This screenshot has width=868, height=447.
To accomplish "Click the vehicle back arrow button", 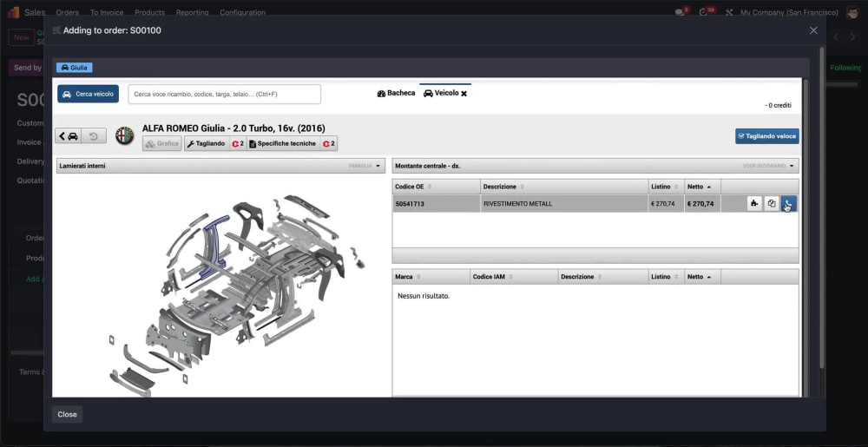I will pos(68,135).
